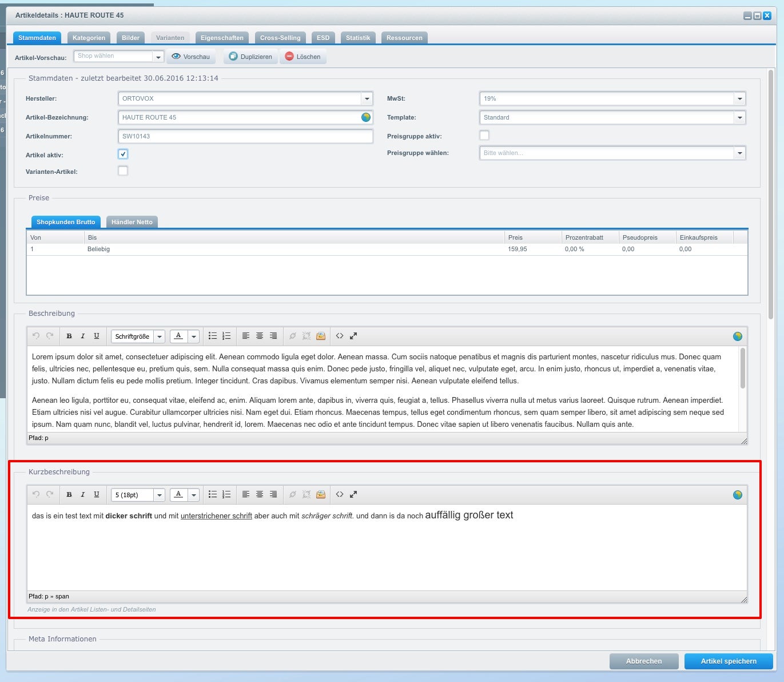Click the Artikel-Bezeichnung input field

[245, 117]
